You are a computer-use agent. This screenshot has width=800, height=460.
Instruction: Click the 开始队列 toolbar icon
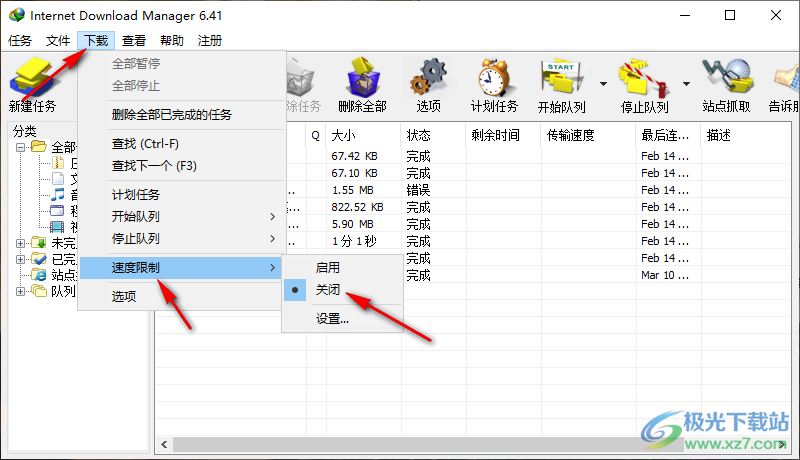[x=562, y=78]
